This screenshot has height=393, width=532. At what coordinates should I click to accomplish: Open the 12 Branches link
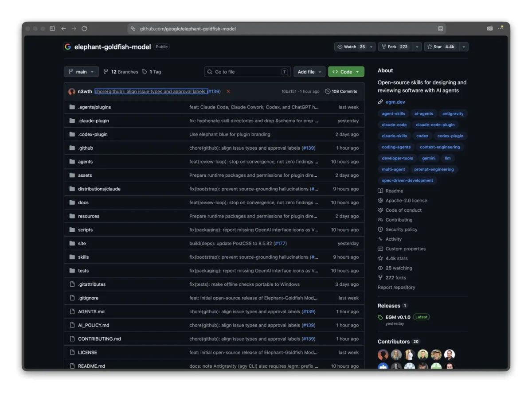point(121,72)
